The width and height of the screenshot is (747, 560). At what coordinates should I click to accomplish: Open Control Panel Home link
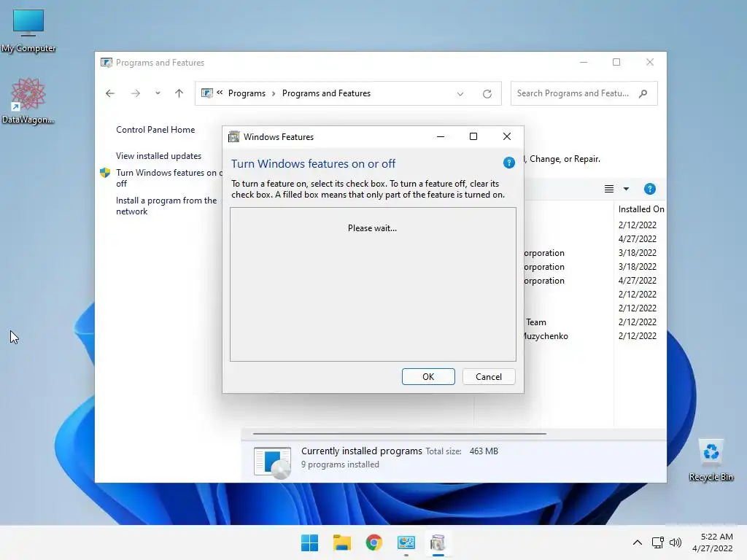pyautogui.click(x=155, y=130)
